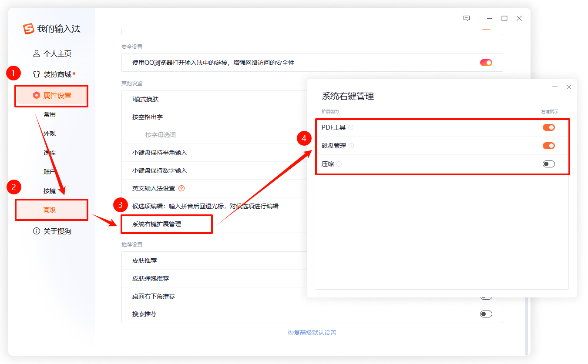
Task: Click the info icon next to 压缩
Action: tap(339, 164)
